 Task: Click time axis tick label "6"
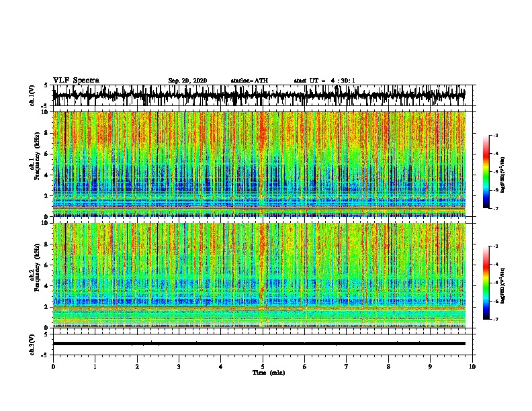[x=305, y=367]
